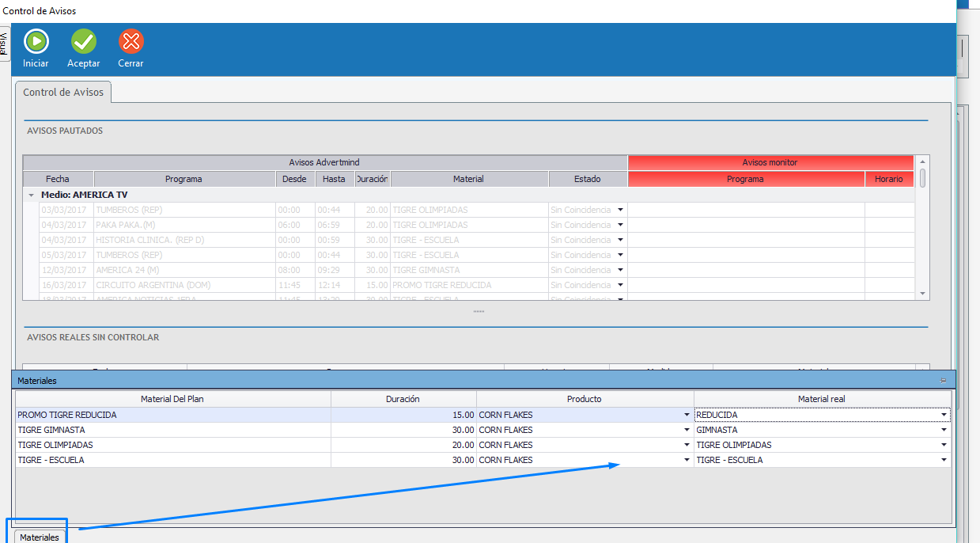The image size is (980, 543).
Task: Click the horizontal splitter dots below Avisos Pautados
Action: pyautogui.click(x=479, y=311)
